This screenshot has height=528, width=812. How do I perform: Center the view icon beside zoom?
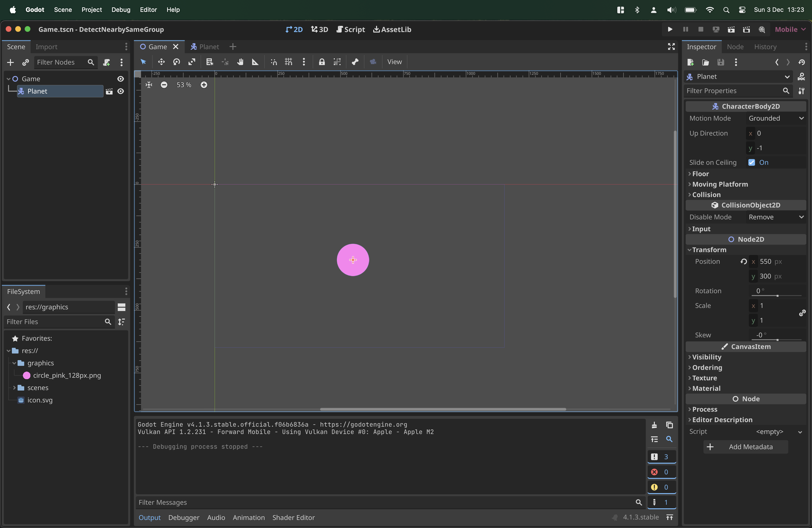[149, 85]
